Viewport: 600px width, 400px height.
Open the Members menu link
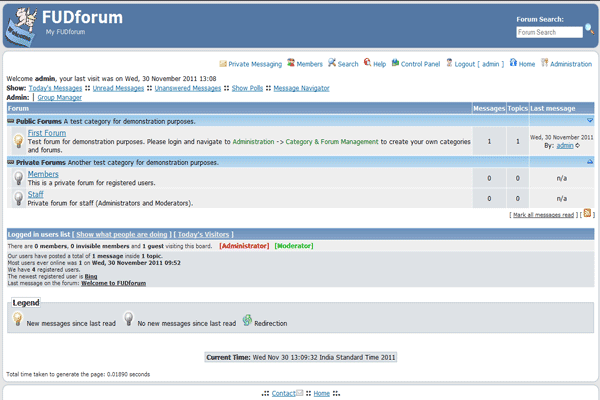coord(310,64)
